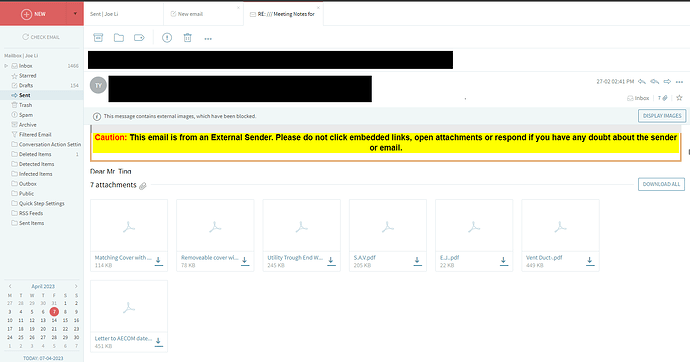Go to next month in calendar
This screenshot has height=362, width=690.
tap(76, 286)
